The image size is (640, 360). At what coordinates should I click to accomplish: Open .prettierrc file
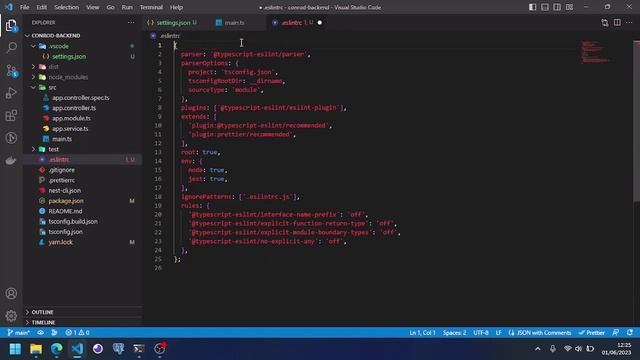pos(83,180)
